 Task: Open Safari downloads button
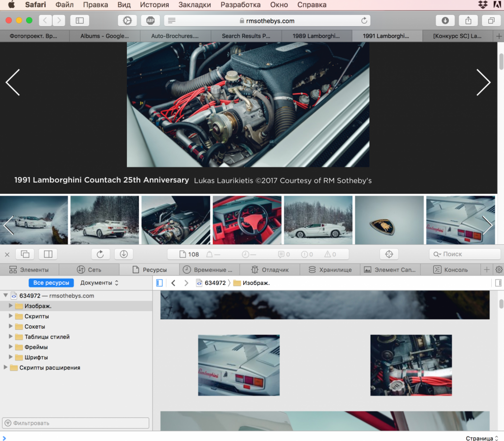445,21
